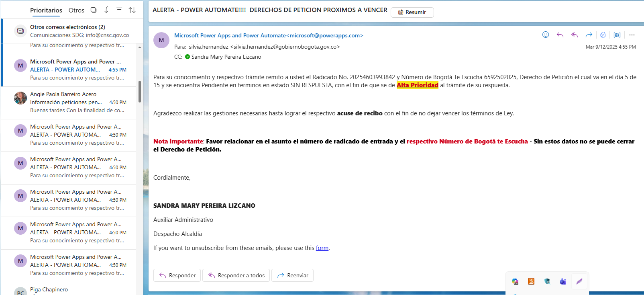Open the Viva Engage icon in message header
Image resolution: width=644 pixels, height=295 pixels.
[x=603, y=35]
